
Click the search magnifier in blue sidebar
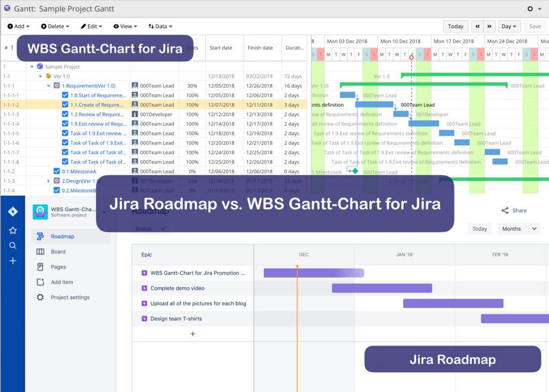click(13, 246)
